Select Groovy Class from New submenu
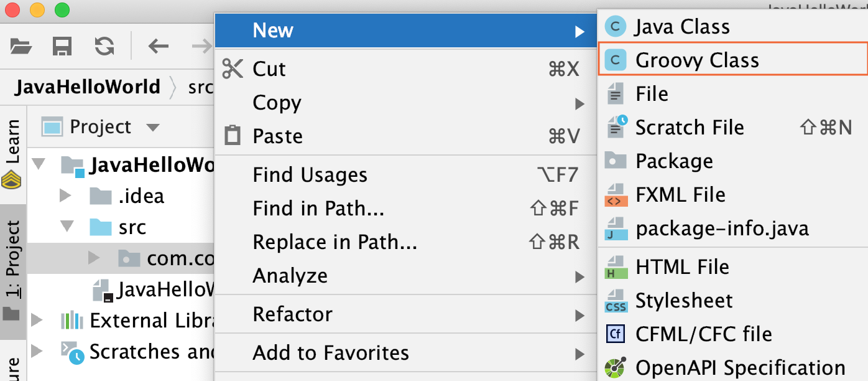 coord(732,60)
